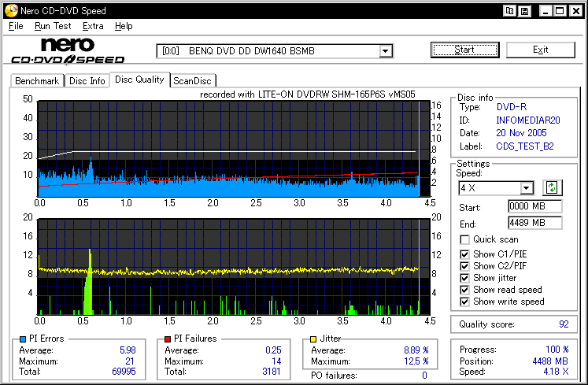Viewport: 588px width, 385px height.
Task: Click the yellow Jitter legend square
Action: pos(313,339)
